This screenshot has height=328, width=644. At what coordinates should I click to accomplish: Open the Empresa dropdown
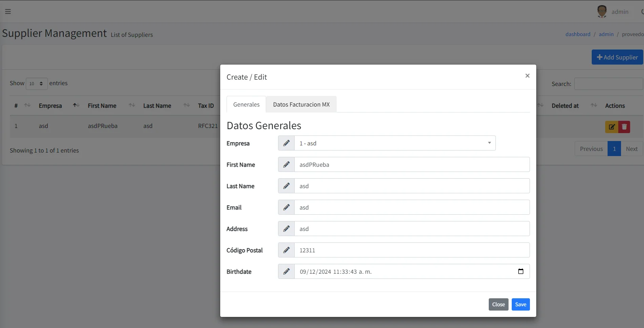point(394,143)
